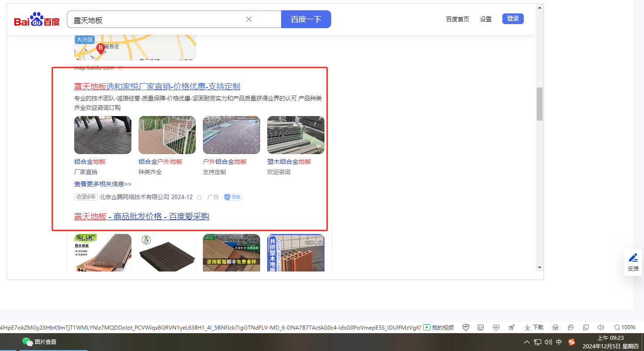Click the 铝合金地板 caption link
Screen dimensions: 644x351
90,162
